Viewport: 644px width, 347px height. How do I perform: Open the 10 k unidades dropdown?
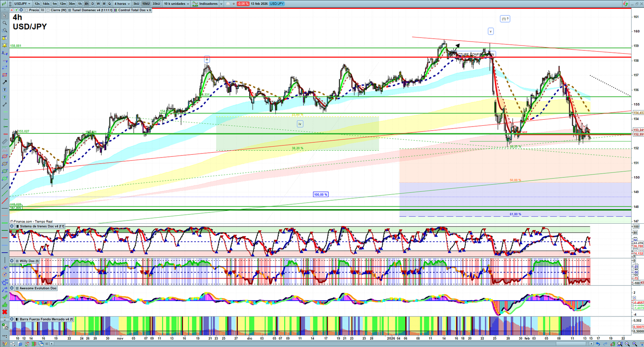(176, 4)
